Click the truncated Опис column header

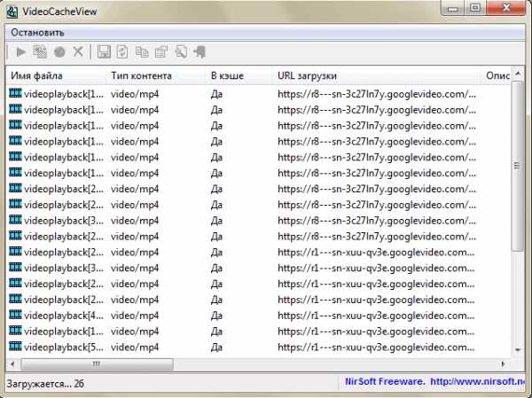click(x=497, y=75)
